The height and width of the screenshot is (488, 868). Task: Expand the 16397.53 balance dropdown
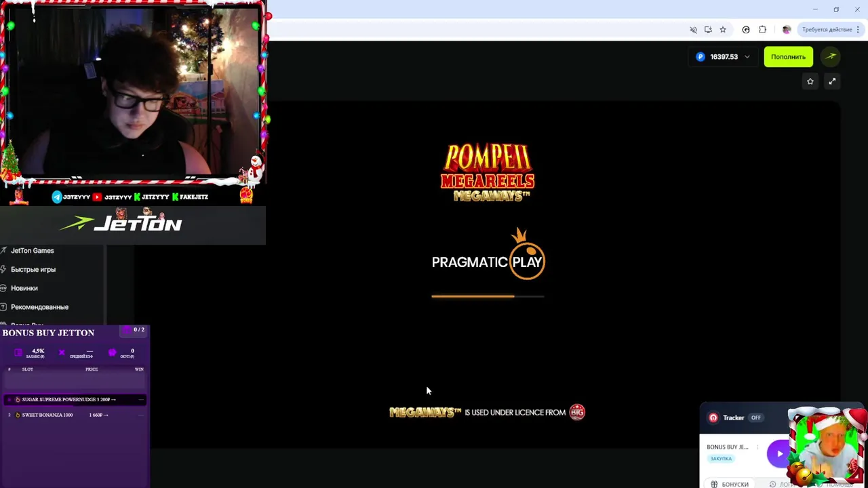[723, 57]
